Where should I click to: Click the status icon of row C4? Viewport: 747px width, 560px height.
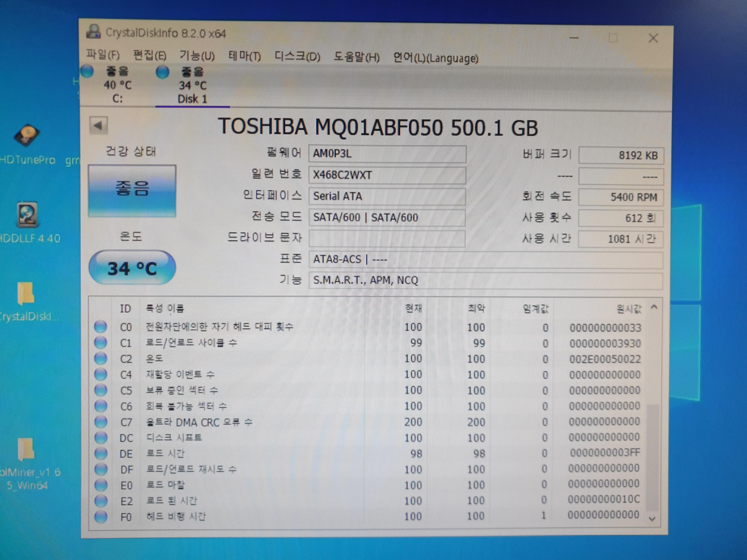pos(101,374)
